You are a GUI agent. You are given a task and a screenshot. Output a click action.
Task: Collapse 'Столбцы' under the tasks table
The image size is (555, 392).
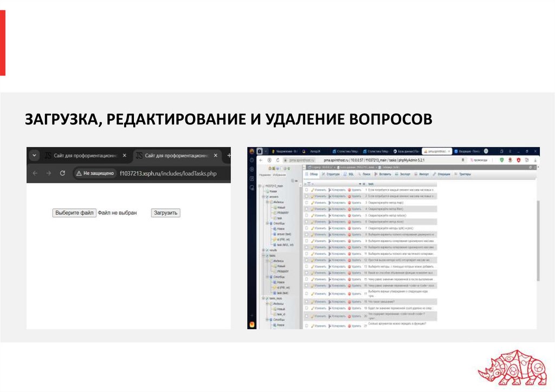[268, 277]
